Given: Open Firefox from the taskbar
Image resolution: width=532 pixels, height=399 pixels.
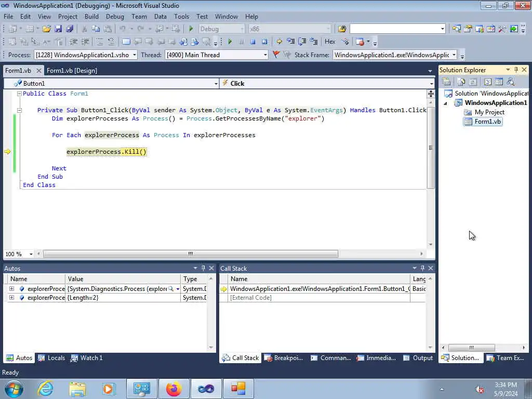Looking at the screenshot, I should coord(174,389).
